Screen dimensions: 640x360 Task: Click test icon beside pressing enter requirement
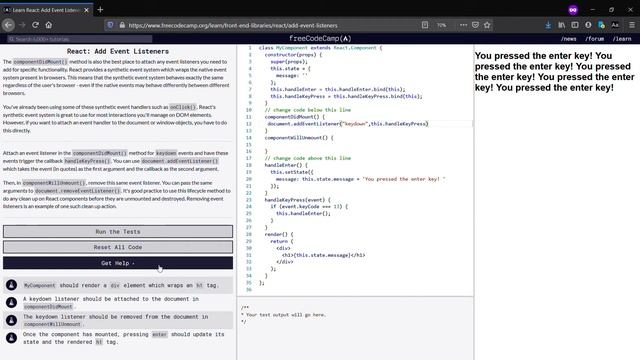click(11, 338)
